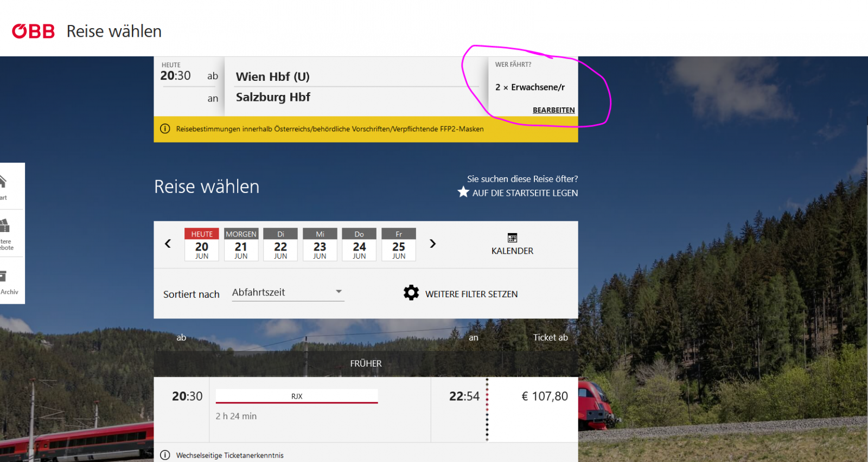Go to previous dates with left chevron
The height and width of the screenshot is (462, 868).
coord(168,244)
